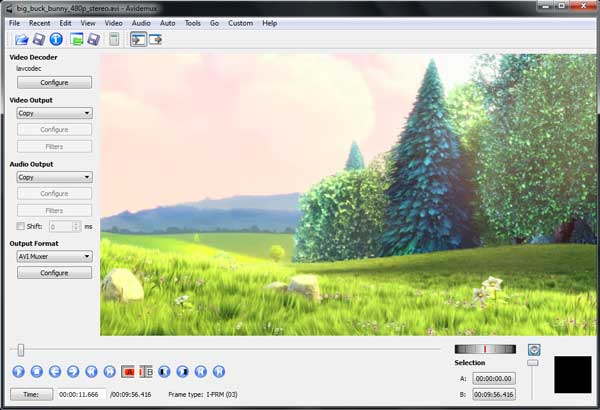600x410 pixels.
Task: Click the jog shuttle wheel bar
Action: [x=485, y=349]
